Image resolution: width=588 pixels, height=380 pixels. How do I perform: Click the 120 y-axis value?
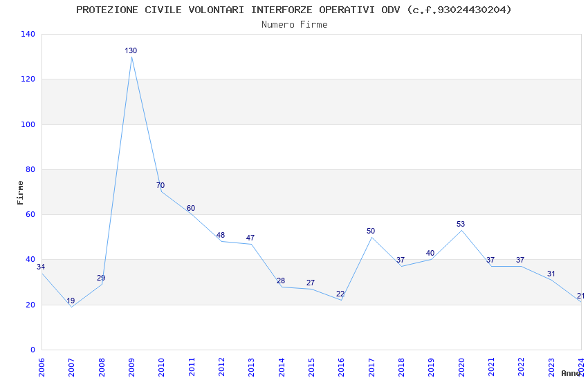[28, 79]
